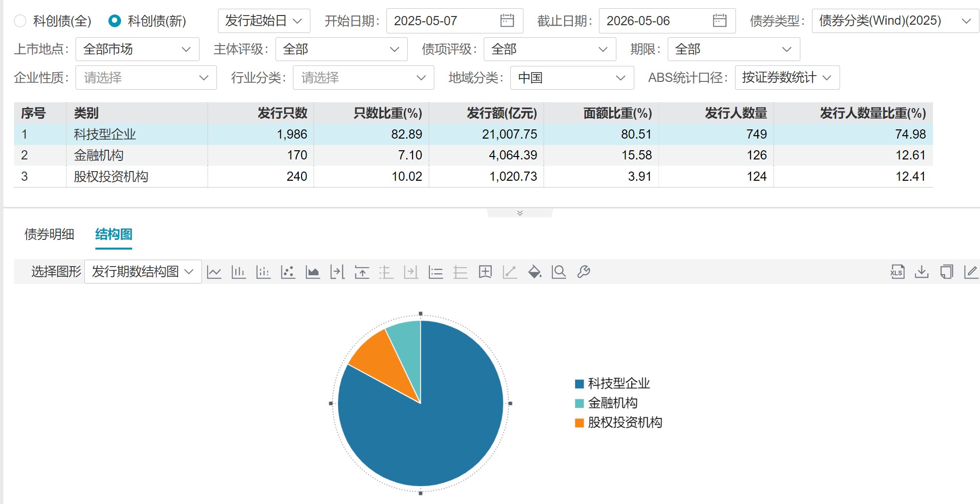980x504 pixels.
Task: Click the greyed horizontal gridlines icon
Action: pos(460,272)
